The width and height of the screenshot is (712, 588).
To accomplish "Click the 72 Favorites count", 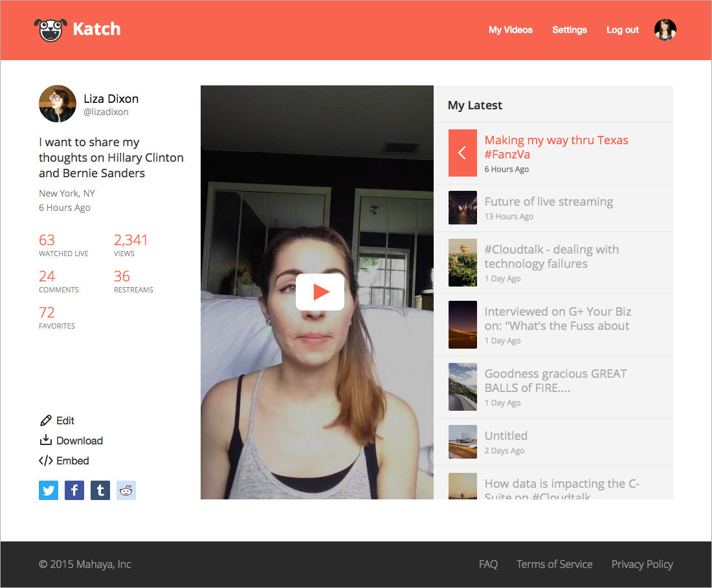I will [47, 312].
